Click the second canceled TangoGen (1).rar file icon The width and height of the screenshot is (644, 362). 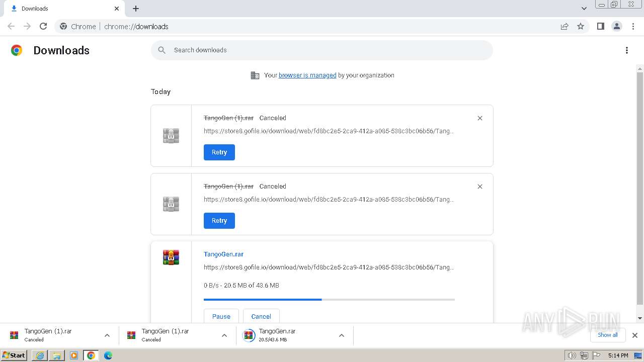pos(171,204)
